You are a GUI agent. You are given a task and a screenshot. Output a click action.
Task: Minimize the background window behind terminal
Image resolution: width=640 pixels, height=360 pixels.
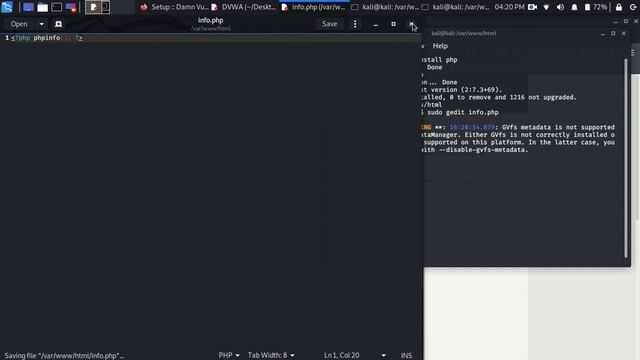click(616, 22)
